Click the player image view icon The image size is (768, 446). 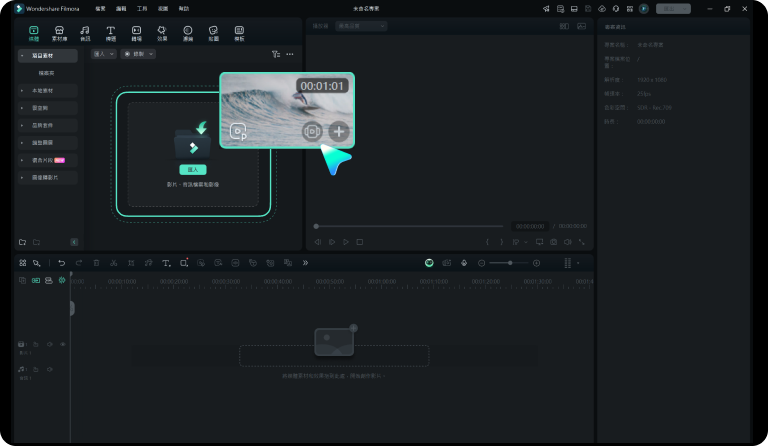(581, 26)
